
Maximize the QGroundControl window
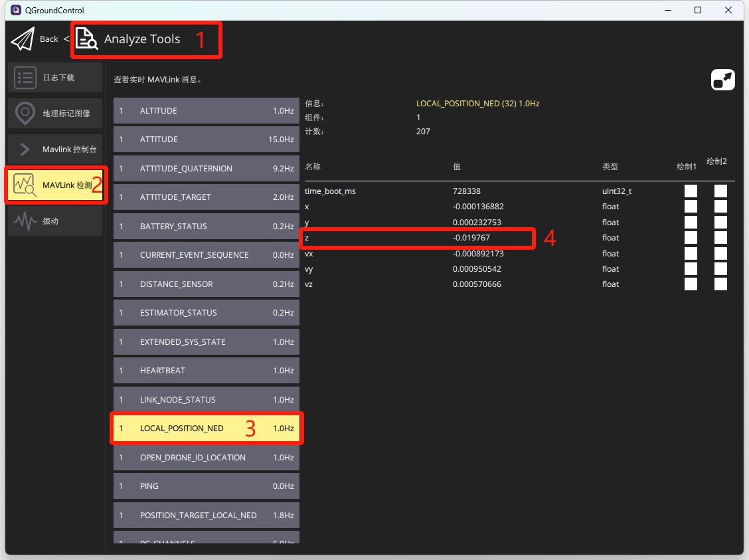pyautogui.click(x=698, y=10)
